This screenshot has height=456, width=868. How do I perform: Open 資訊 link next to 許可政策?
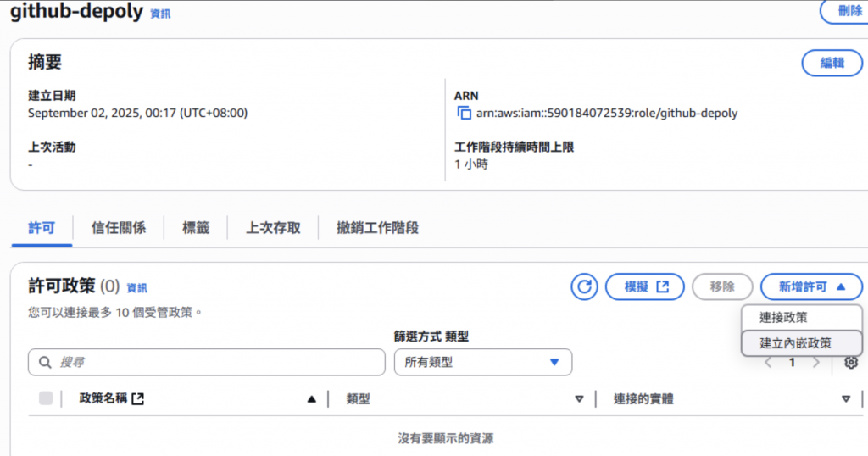click(x=136, y=288)
